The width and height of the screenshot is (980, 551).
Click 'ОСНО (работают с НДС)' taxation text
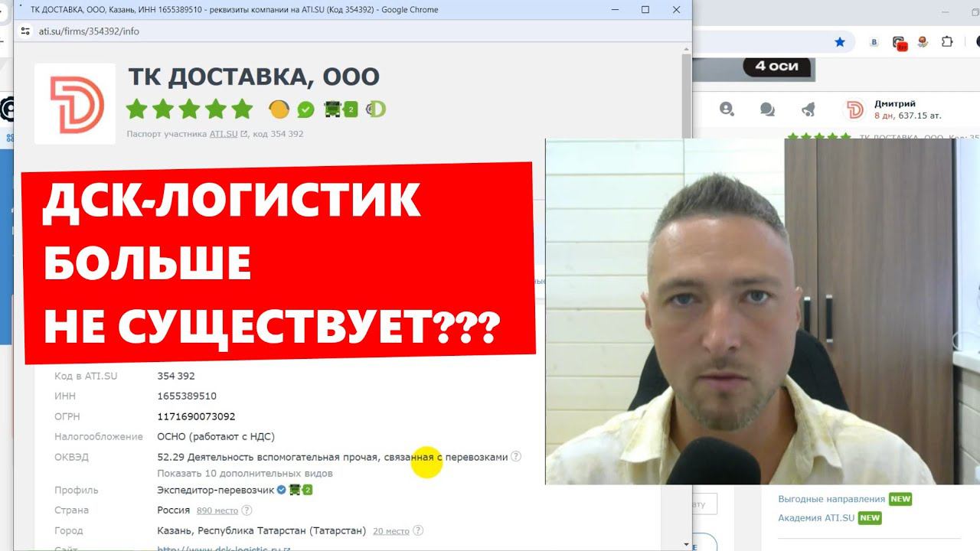click(216, 436)
